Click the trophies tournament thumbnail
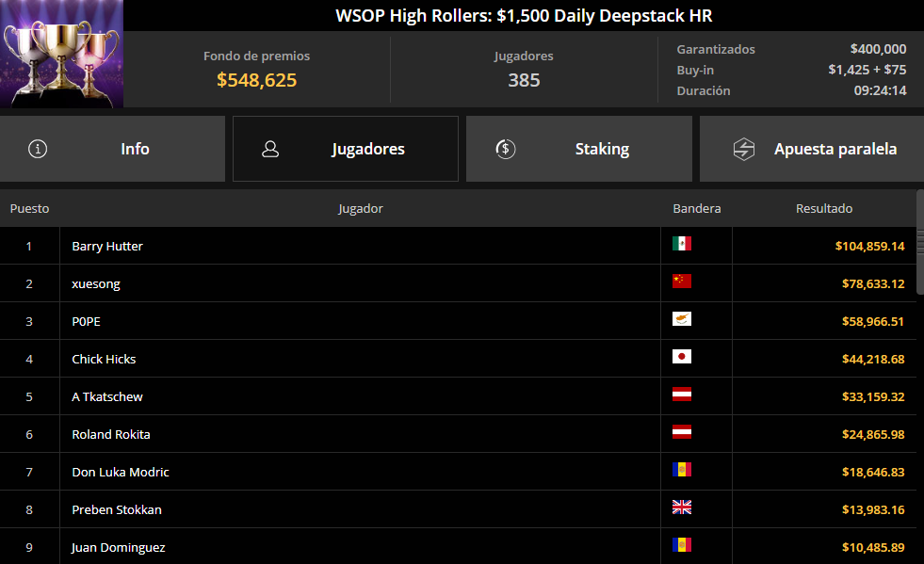Screen dimensions: 924x564 click(62, 54)
